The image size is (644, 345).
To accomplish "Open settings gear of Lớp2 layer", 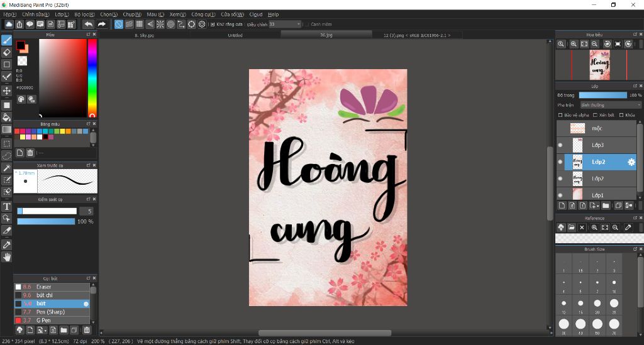I will [x=631, y=162].
